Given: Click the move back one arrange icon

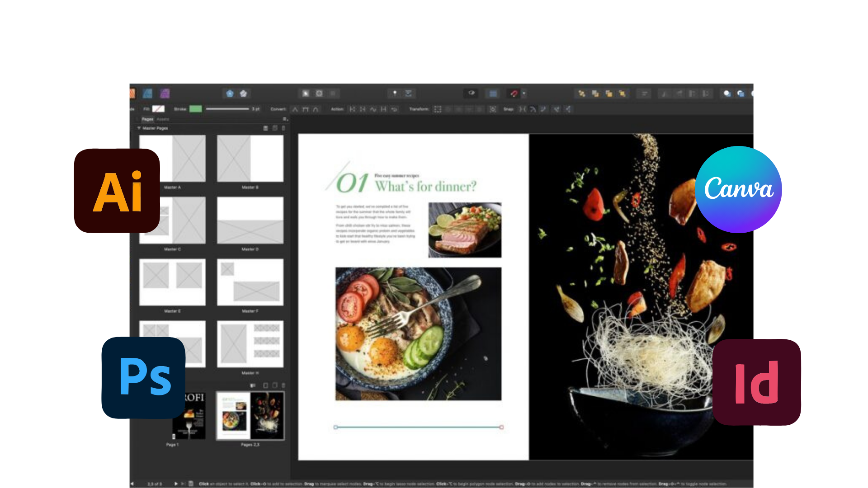Looking at the screenshot, I should point(595,94).
